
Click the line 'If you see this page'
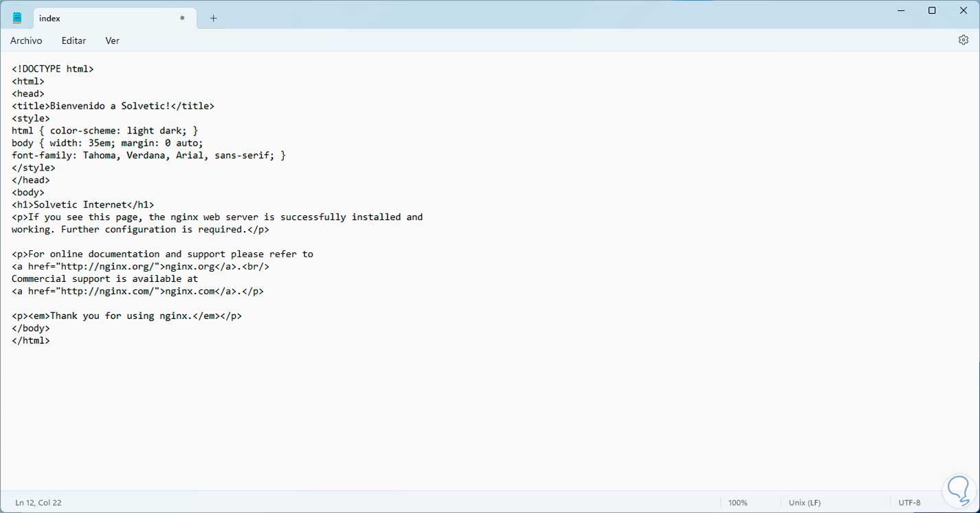point(217,217)
